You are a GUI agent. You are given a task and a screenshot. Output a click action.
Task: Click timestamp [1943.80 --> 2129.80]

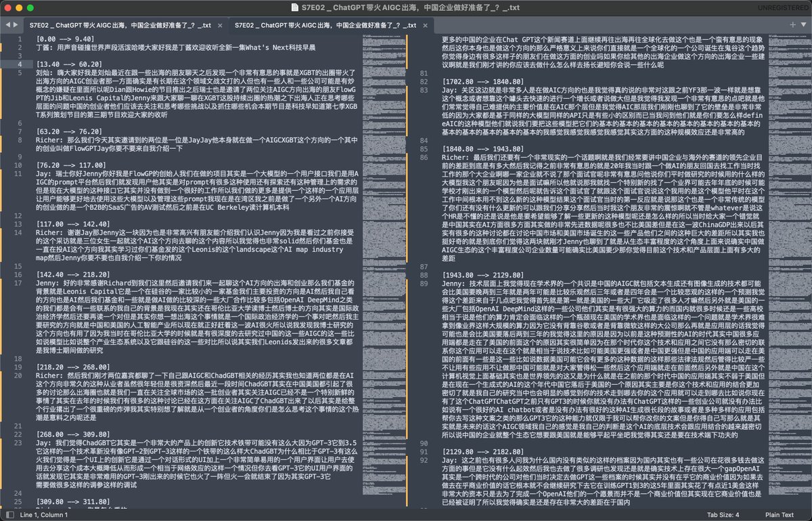coord(482,275)
